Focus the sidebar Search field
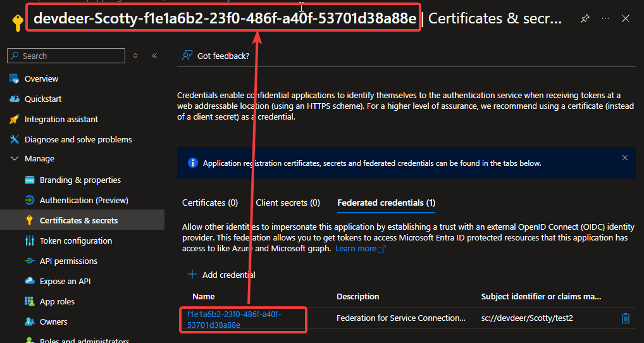 tap(66, 56)
